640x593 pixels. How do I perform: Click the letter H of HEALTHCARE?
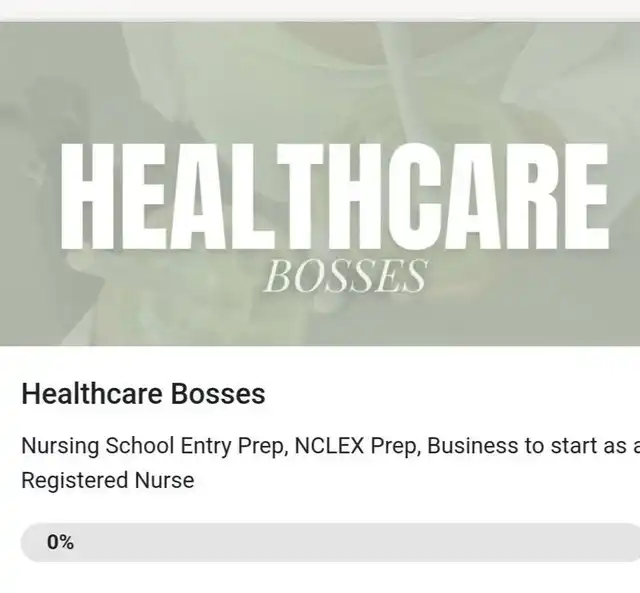87,196
